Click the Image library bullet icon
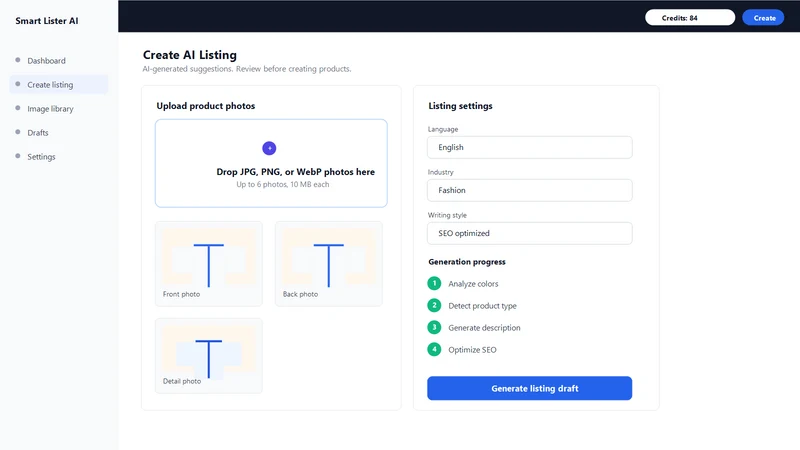Viewport: 800px width, 450px height. click(18, 108)
